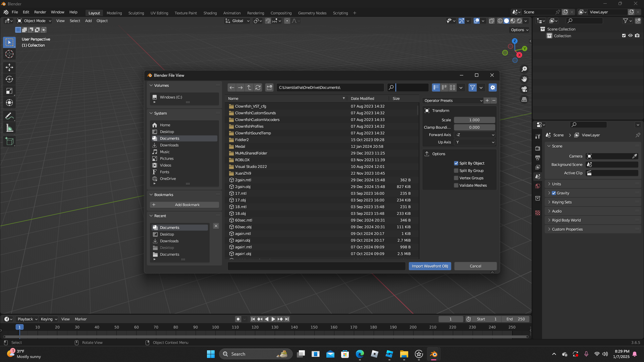Refresh the file list
Viewport: 644px width, 362px height.
[258, 87]
